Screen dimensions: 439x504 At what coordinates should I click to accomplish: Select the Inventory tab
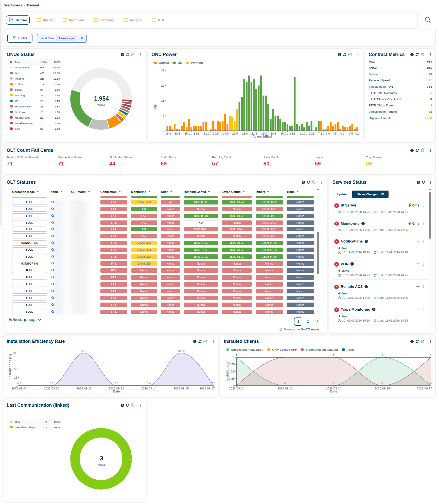[104, 20]
